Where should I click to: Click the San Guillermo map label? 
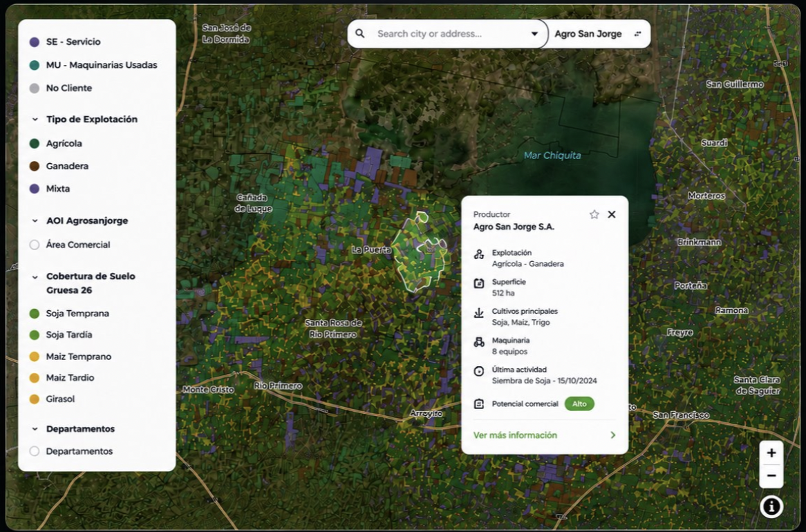pos(735,84)
